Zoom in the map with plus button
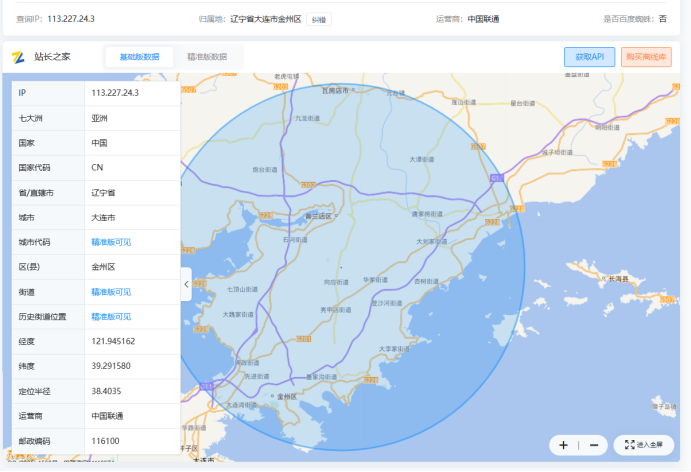 (563, 445)
